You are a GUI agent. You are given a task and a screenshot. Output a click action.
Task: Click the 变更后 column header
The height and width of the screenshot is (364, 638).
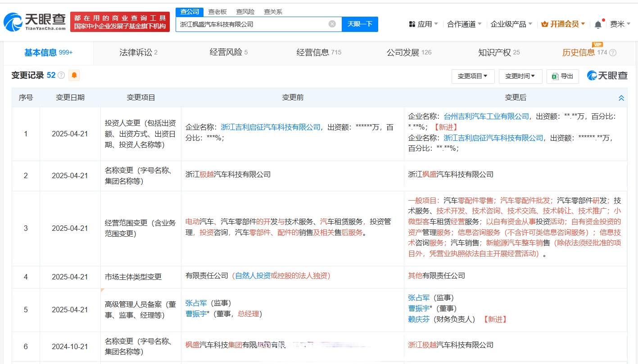click(x=516, y=98)
